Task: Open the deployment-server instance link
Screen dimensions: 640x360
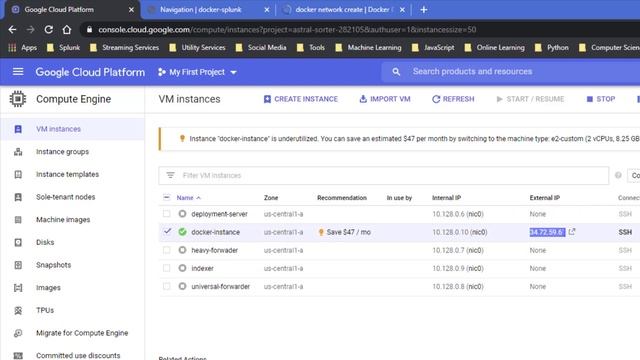Action: (x=219, y=214)
